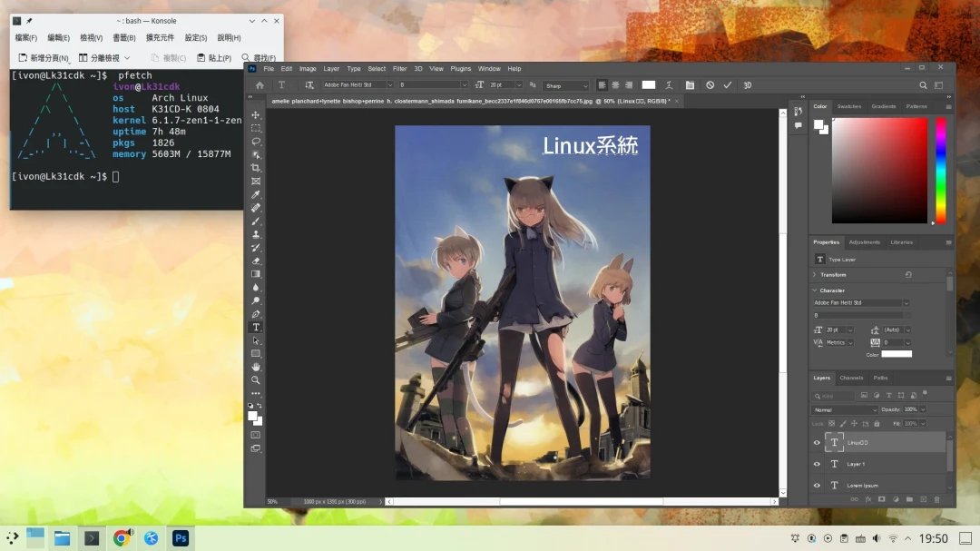
Task: Expand the Transform section in Properties
Action: 815,274
